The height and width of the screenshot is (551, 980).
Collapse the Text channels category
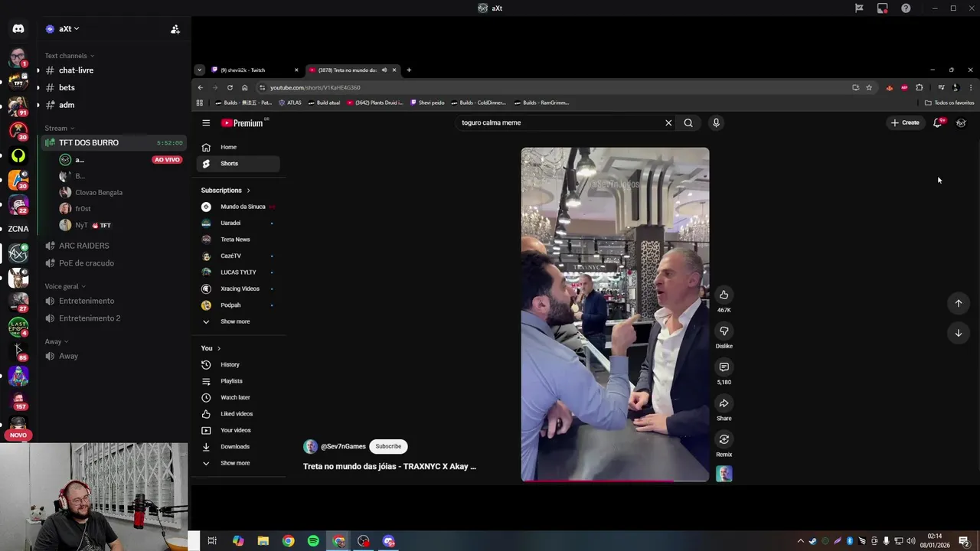click(69, 56)
